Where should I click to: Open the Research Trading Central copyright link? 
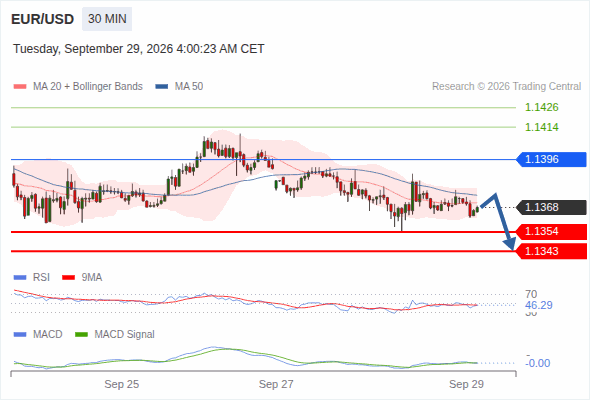[506, 87]
